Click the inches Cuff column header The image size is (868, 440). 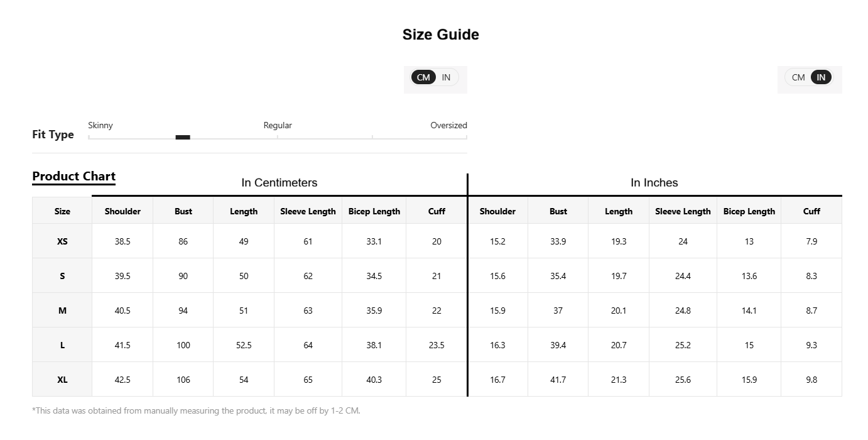point(811,211)
